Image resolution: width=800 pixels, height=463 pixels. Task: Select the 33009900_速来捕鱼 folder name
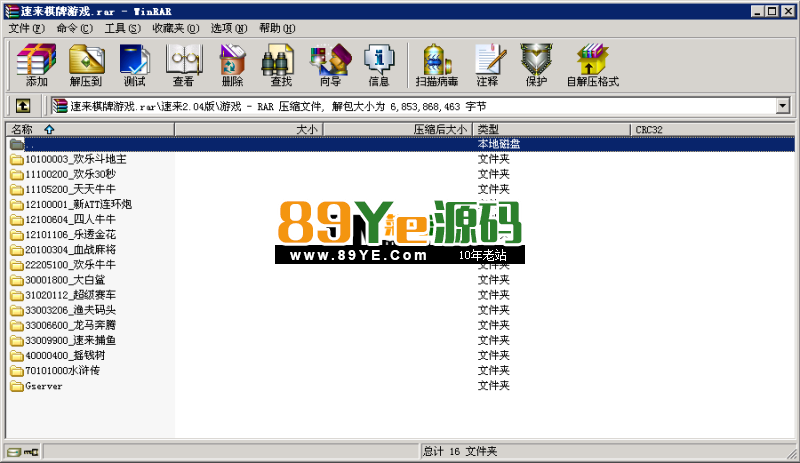[70, 340]
